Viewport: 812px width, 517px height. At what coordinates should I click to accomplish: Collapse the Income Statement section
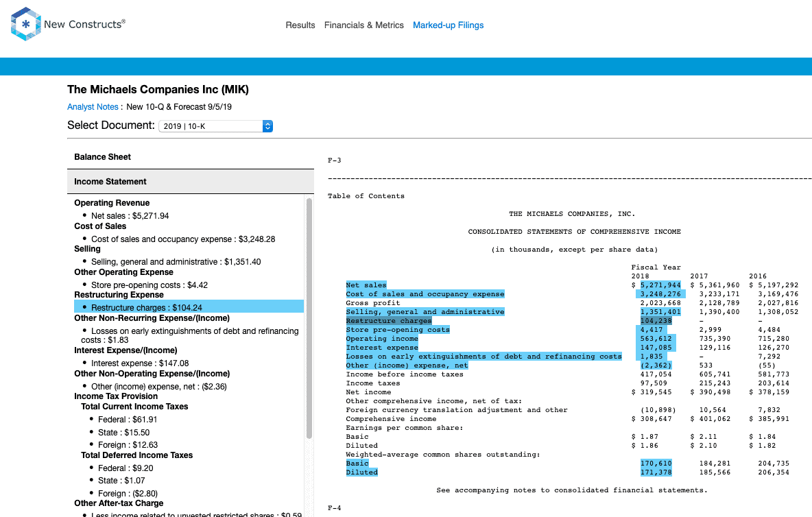191,182
